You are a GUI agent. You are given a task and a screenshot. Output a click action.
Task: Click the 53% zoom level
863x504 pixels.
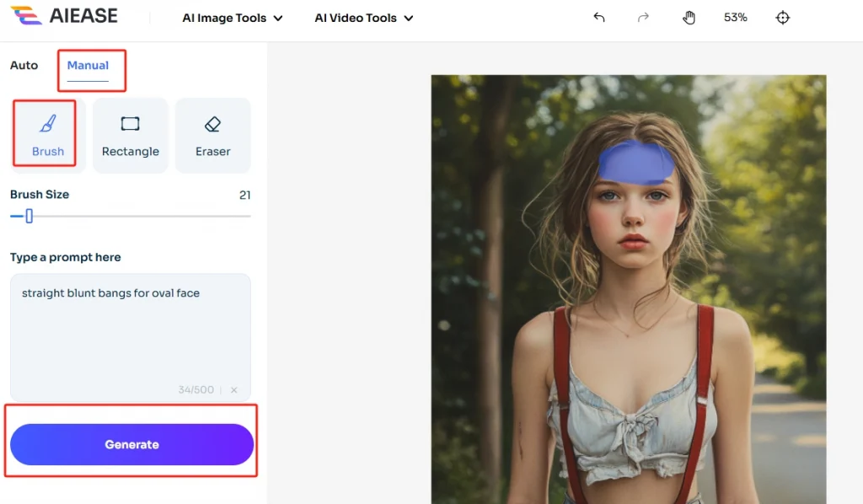735,18
